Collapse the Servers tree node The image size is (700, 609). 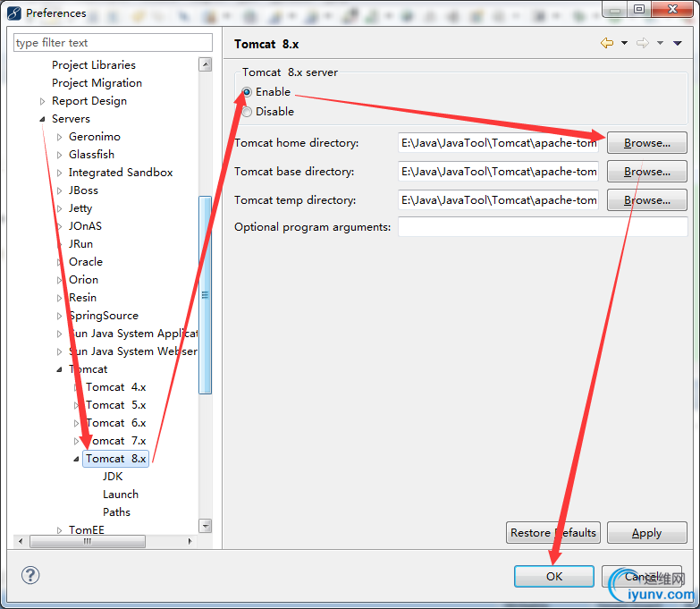click(x=42, y=119)
